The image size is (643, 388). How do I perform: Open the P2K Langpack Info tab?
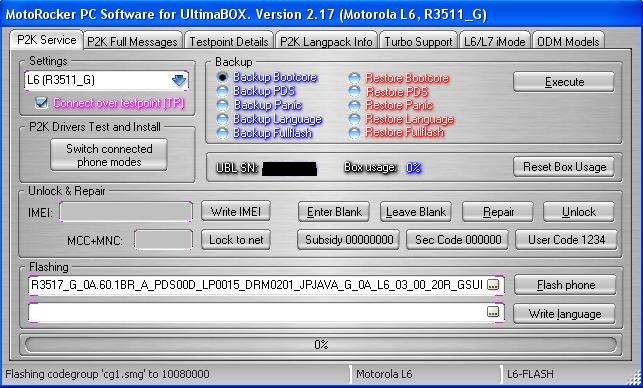tap(326, 41)
